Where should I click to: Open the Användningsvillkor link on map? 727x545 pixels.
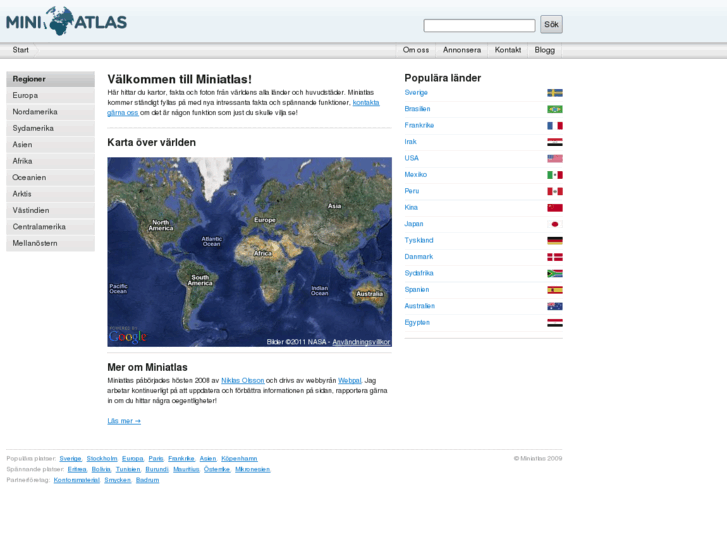(361, 342)
